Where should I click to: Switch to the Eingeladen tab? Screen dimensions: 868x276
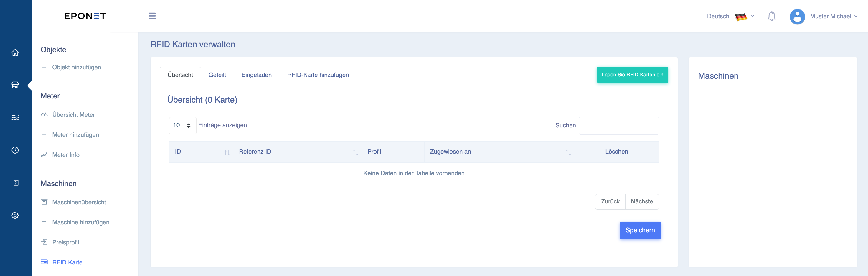coord(256,75)
